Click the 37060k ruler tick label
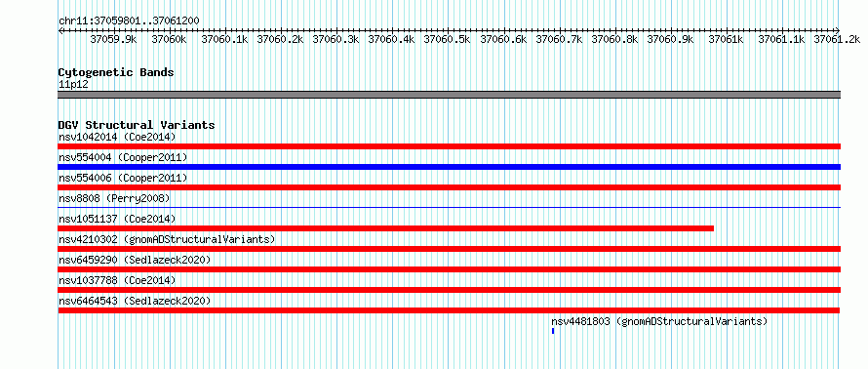Image resolution: width=868 pixels, height=369 pixels. tap(170, 39)
